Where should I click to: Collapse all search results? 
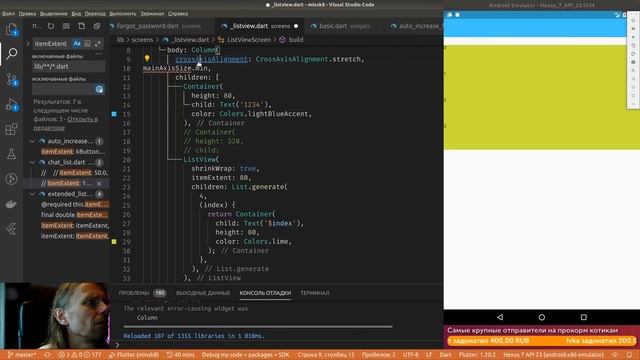click(x=97, y=26)
